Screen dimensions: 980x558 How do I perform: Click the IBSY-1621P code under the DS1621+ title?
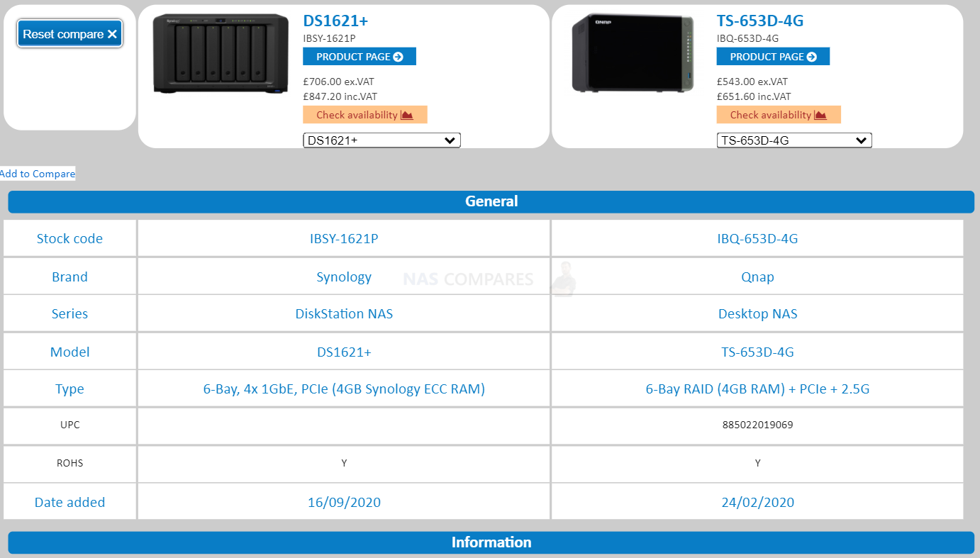point(330,38)
